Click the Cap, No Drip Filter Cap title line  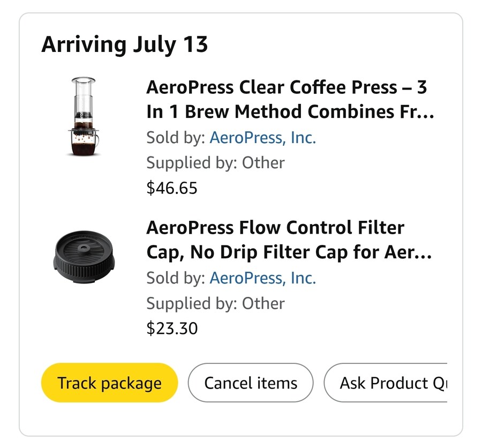289,252
